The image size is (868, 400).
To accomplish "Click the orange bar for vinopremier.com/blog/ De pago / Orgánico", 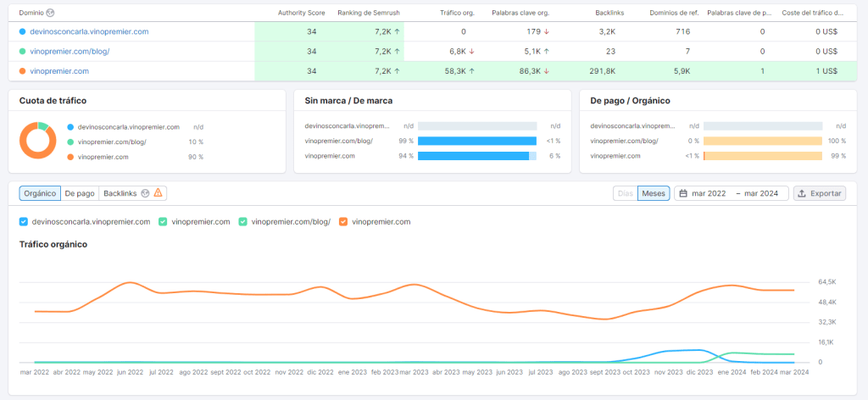I will [x=763, y=141].
